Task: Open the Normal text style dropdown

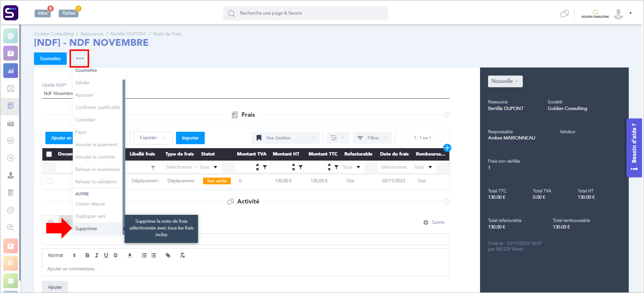Action: pos(62,255)
